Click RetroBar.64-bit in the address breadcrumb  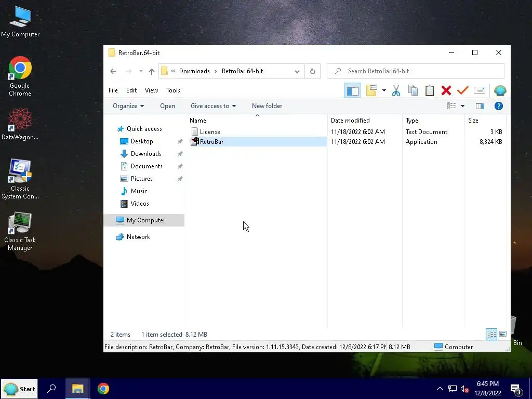242,71
